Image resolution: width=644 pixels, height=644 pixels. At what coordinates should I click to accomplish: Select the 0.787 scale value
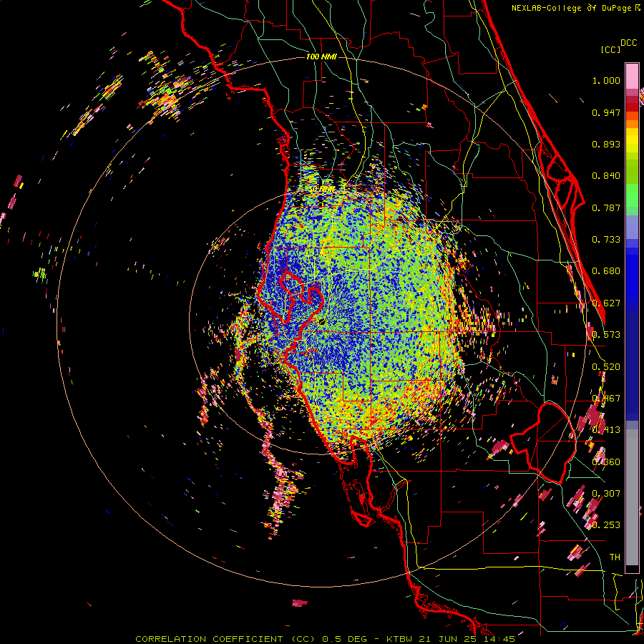click(x=606, y=208)
